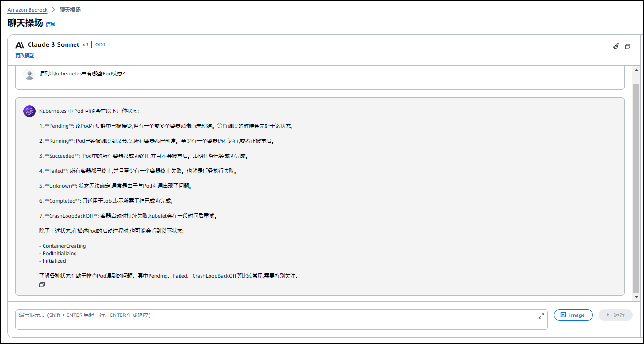Clear the chat using the broom icon
Image resolution: width=644 pixels, height=344 pixels.
[615, 46]
